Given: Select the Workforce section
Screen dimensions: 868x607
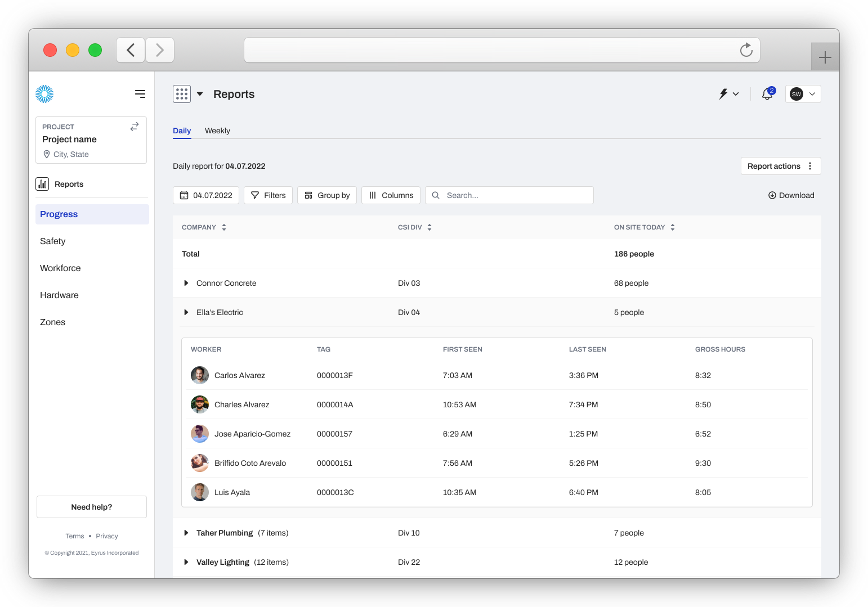Looking at the screenshot, I should [60, 268].
